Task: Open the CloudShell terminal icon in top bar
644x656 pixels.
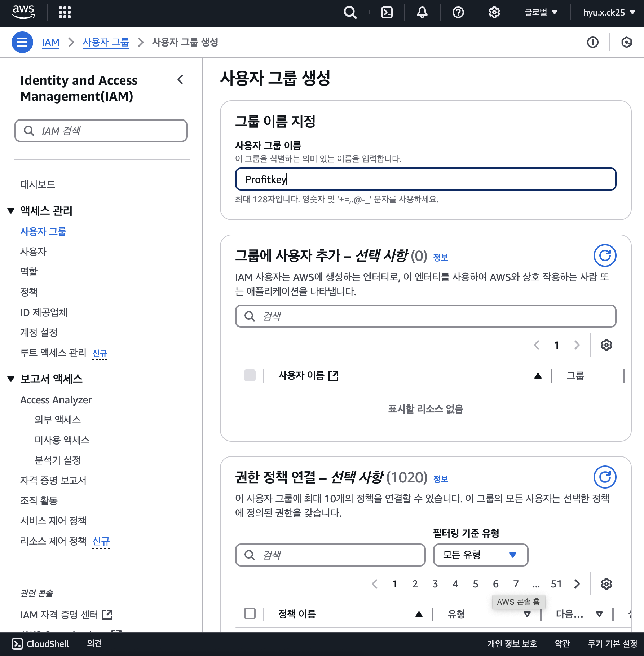Action: tap(386, 12)
